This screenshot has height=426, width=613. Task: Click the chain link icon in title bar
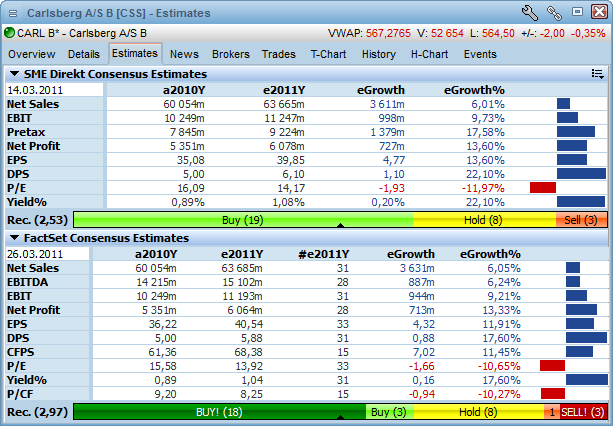point(553,13)
